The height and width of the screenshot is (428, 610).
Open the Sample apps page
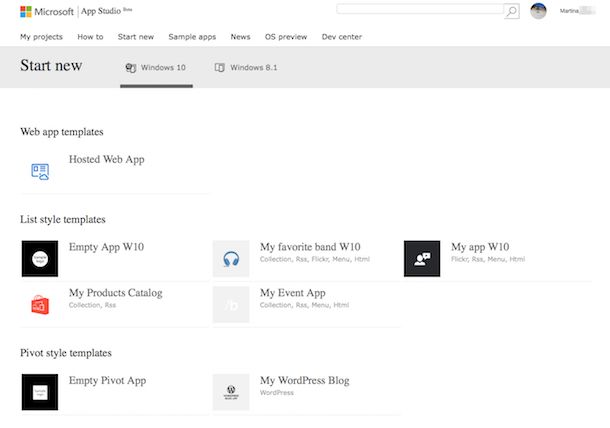pos(192,37)
